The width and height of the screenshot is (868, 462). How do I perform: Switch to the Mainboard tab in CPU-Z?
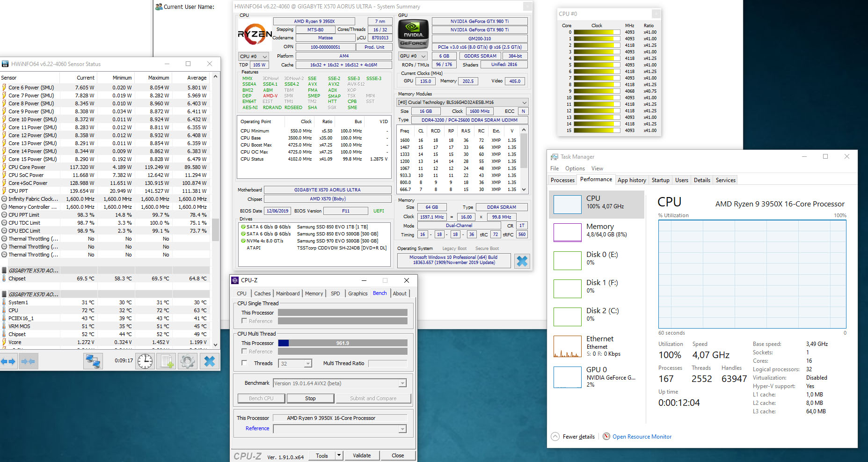point(288,293)
